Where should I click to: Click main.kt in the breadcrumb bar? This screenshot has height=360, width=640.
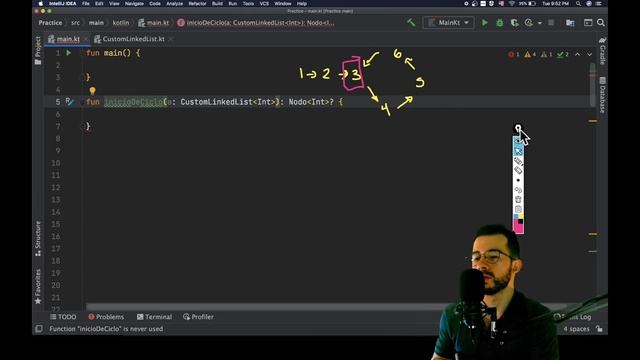(153, 23)
